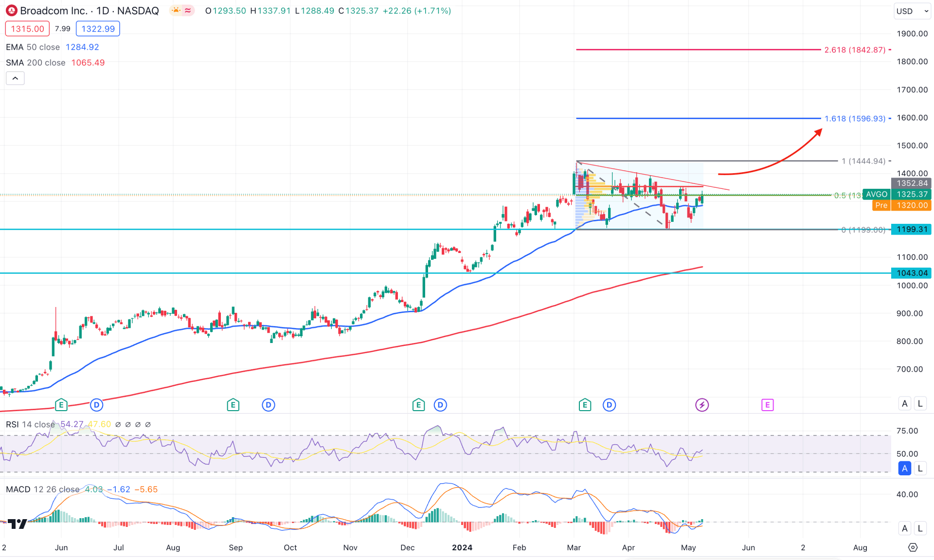Image resolution: width=934 pixels, height=560 pixels.
Task: Click the red 1315.00 sell button
Action: point(27,29)
